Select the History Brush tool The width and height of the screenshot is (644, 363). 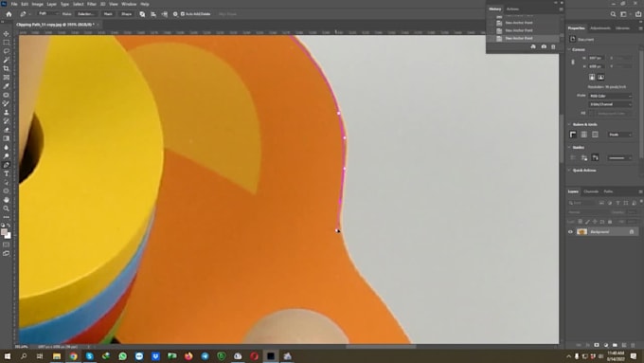7,121
